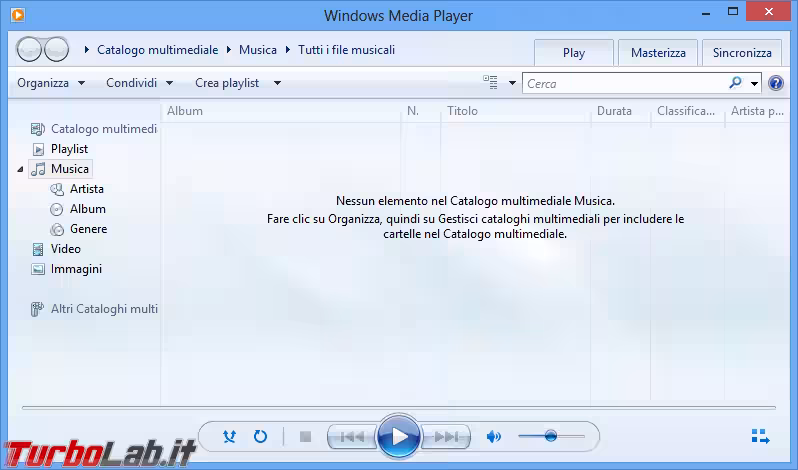Open the Help question mark icon
Screen dimensions: 798x470
click(775, 83)
